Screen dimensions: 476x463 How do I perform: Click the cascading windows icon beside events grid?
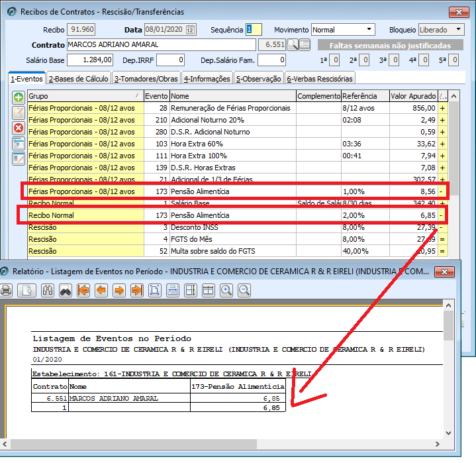pyautogui.click(x=19, y=143)
